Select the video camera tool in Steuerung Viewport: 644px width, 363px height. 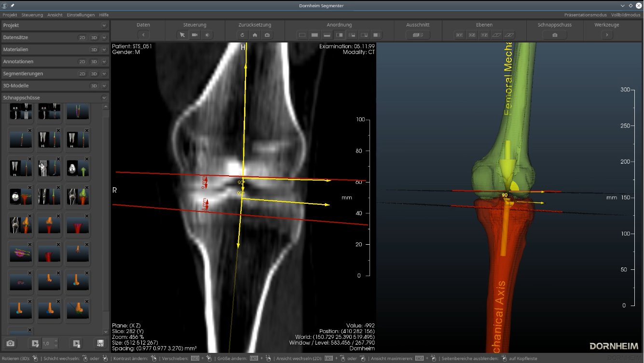194,35
